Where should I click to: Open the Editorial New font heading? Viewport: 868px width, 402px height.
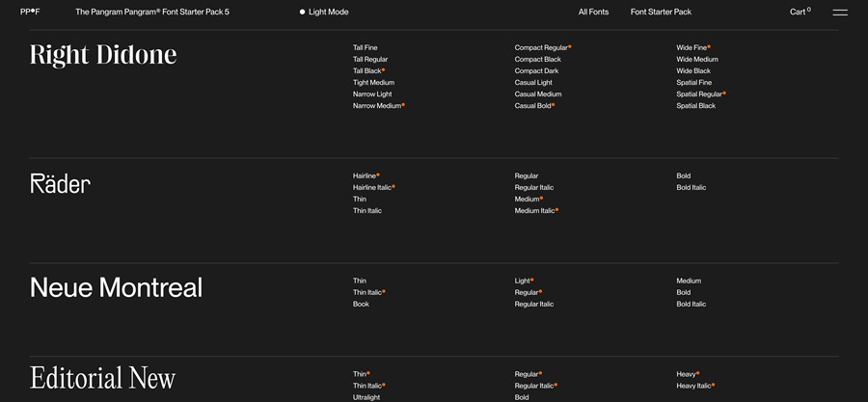[102, 378]
